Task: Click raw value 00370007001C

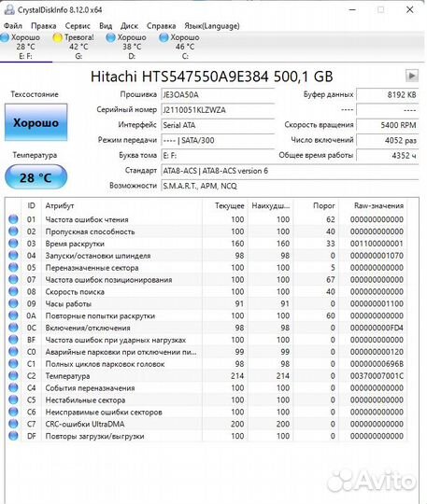Action: coord(377,376)
